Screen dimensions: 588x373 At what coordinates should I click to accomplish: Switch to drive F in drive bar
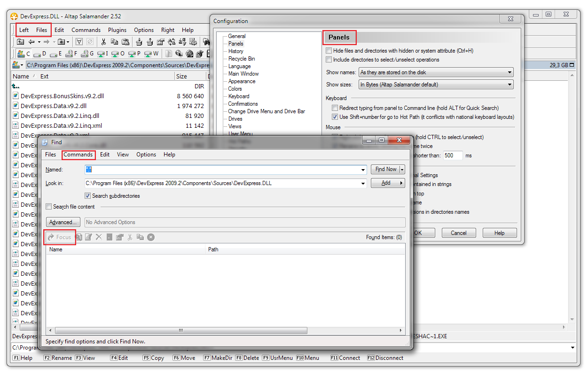point(71,54)
